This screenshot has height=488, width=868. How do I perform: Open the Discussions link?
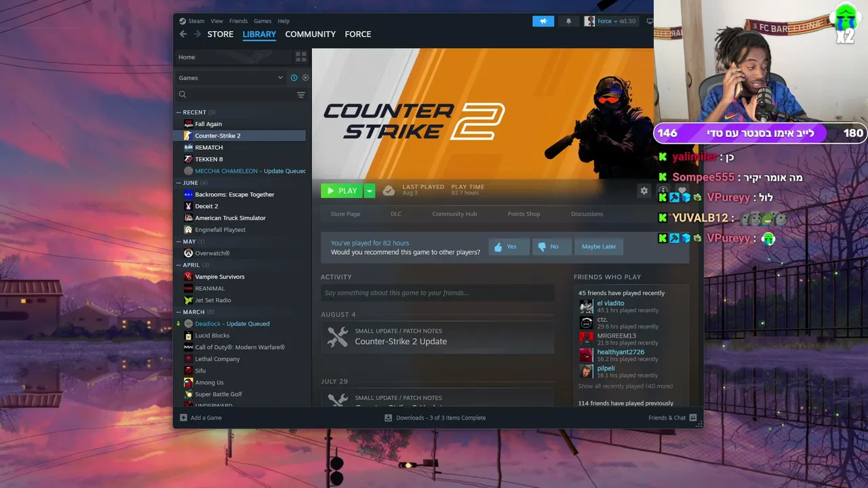pyautogui.click(x=587, y=214)
